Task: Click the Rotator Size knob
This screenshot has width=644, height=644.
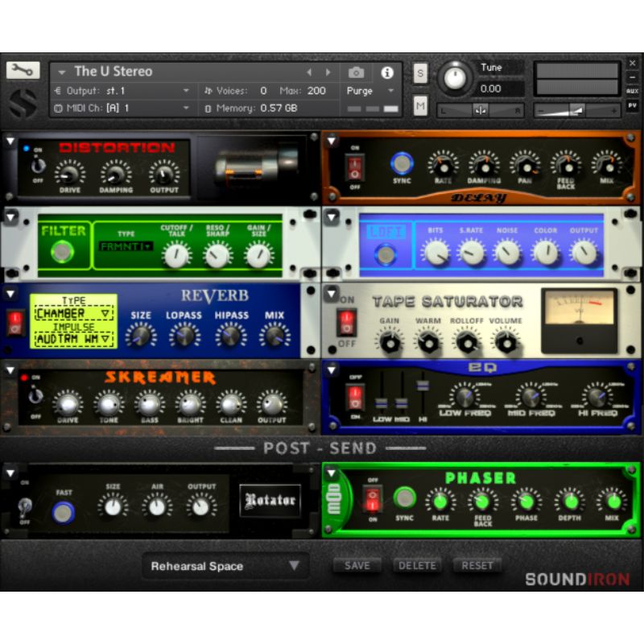Action: (113, 506)
